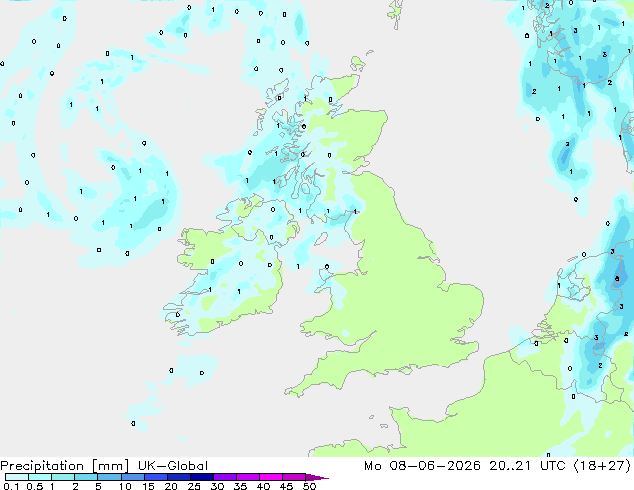Click the '25' legend scale label
This screenshot has width=634, height=490.
(194, 486)
